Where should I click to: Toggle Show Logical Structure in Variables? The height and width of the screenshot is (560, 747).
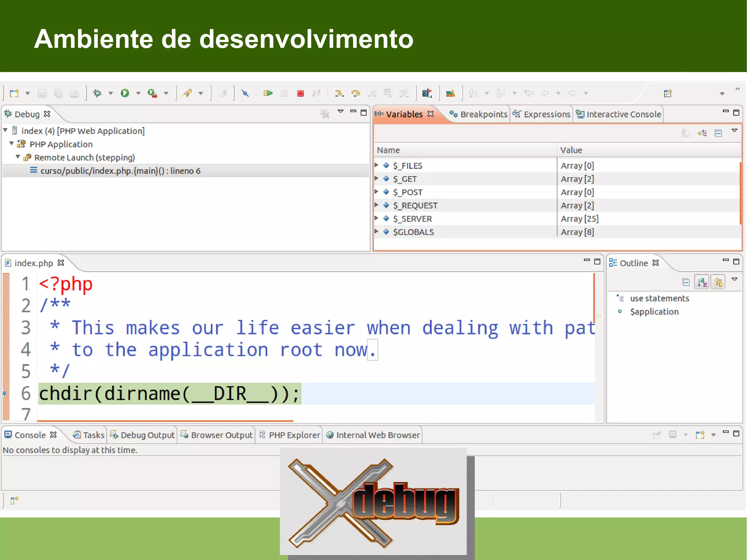point(702,133)
